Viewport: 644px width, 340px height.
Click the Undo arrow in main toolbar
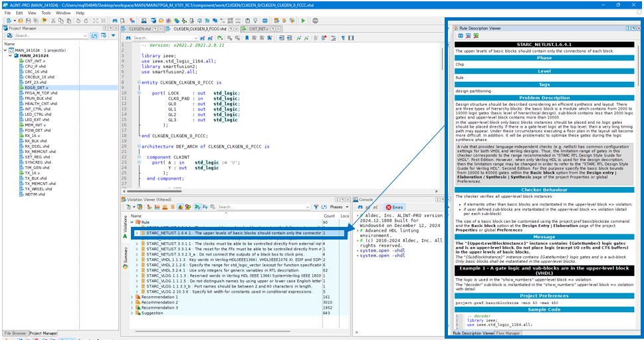(78, 21)
